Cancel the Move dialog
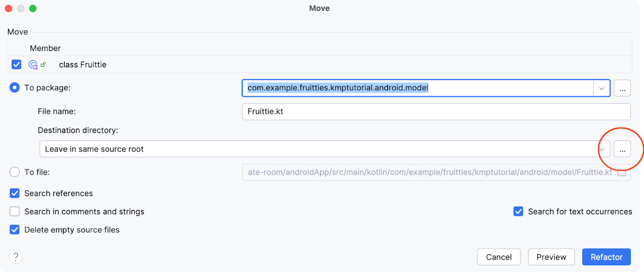644x272 pixels. point(499,257)
